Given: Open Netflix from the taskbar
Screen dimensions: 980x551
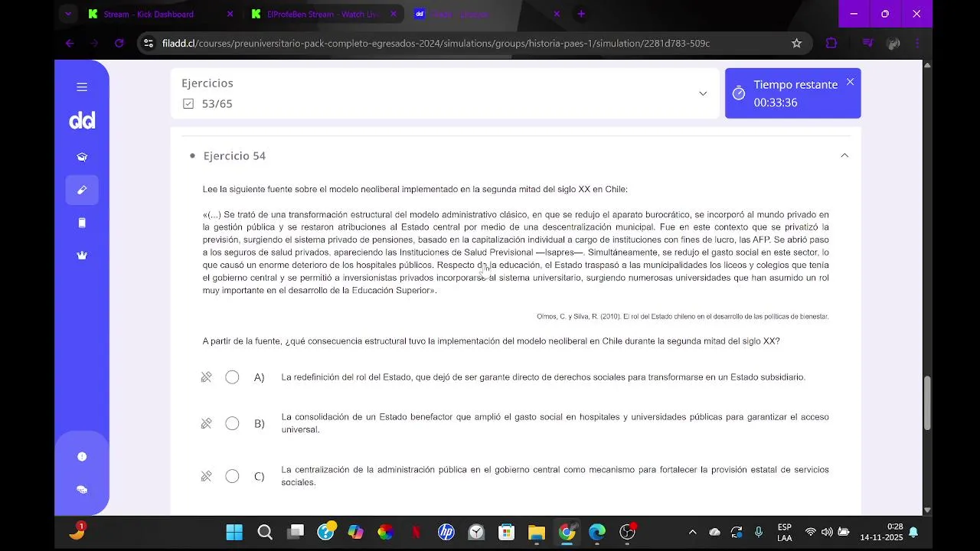Looking at the screenshot, I should coord(416,532).
